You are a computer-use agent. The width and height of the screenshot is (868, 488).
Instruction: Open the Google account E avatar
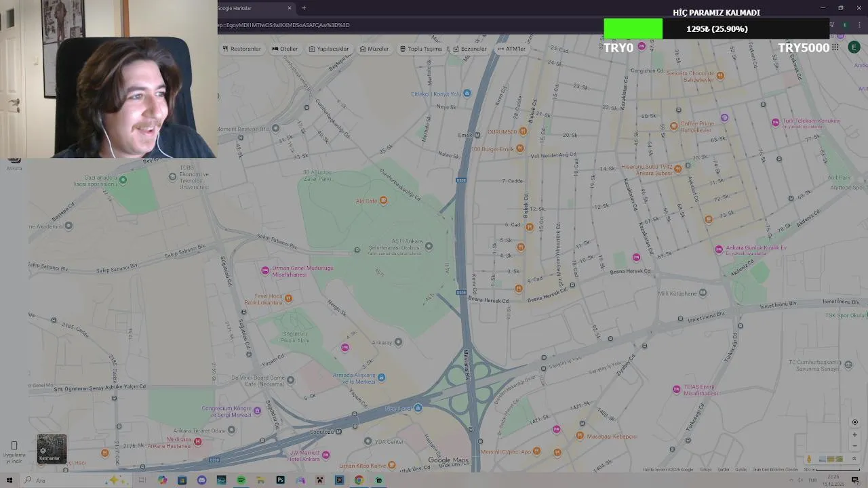854,47
